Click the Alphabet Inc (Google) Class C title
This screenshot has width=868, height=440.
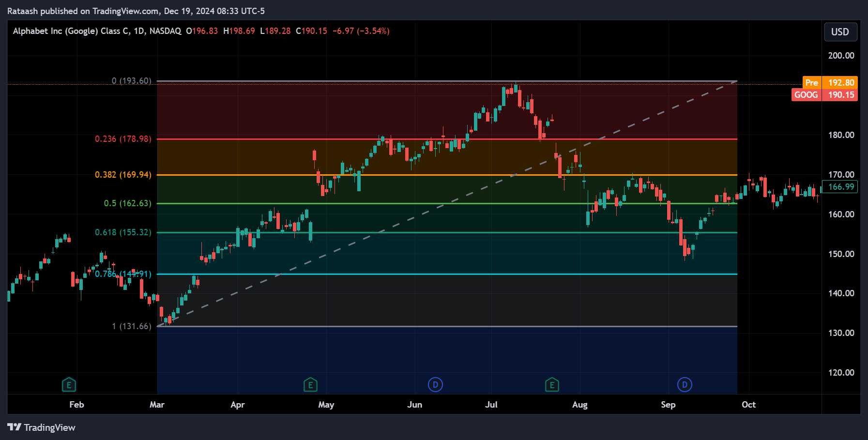tap(71, 31)
